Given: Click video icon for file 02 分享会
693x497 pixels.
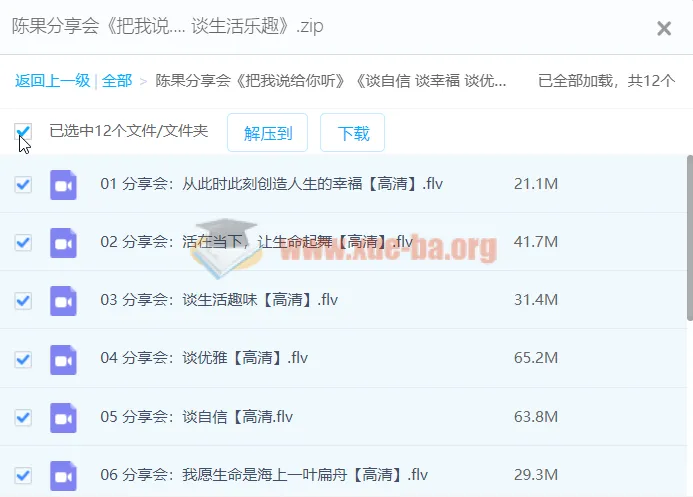Looking at the screenshot, I should (64, 243).
